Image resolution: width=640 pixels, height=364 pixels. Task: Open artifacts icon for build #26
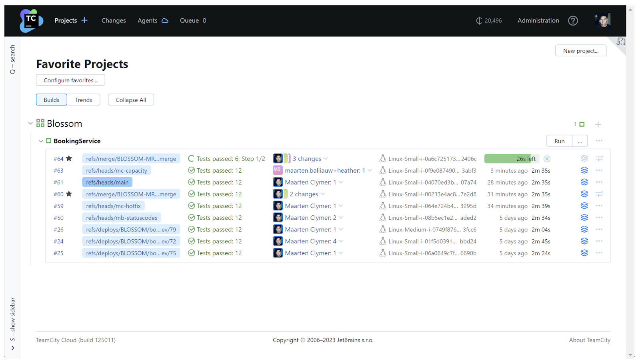(584, 229)
